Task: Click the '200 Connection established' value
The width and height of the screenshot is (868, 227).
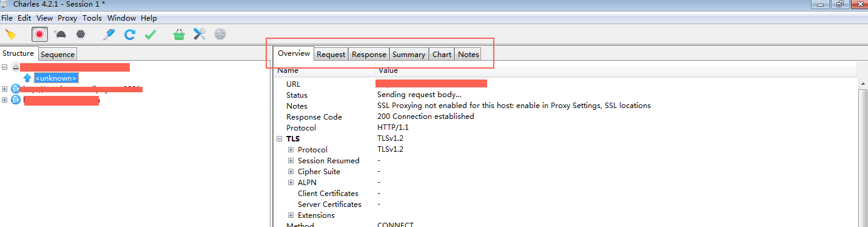Action: pos(426,117)
